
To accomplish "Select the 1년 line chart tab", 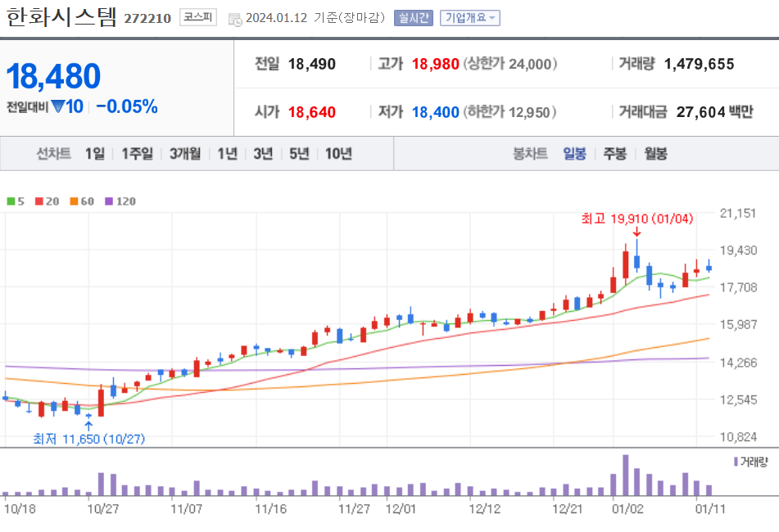I will [x=228, y=154].
